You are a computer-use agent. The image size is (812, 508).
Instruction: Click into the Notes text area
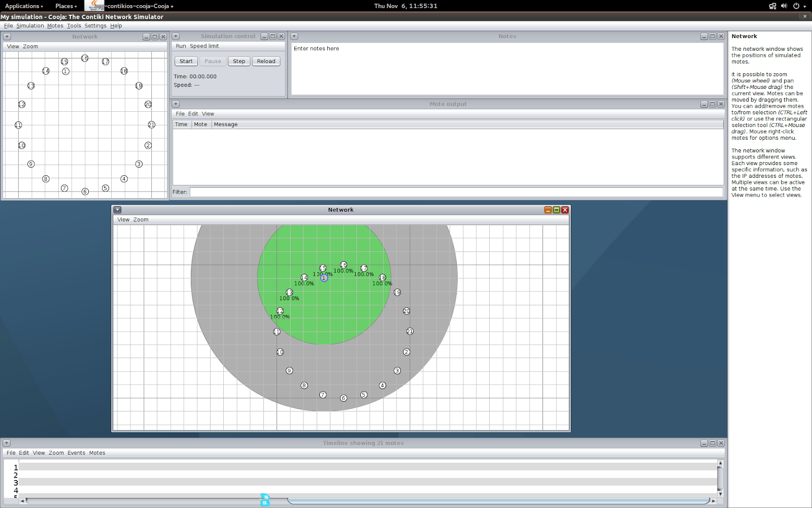507,69
